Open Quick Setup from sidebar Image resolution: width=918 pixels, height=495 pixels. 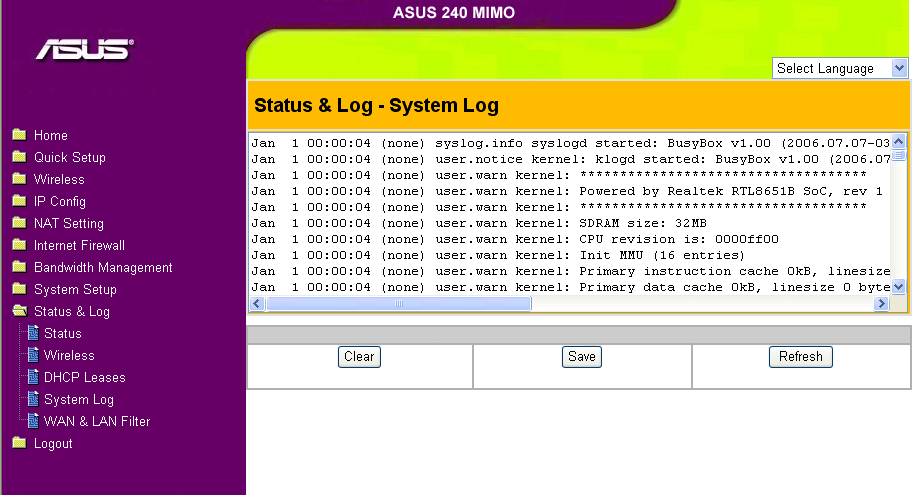[x=70, y=158]
